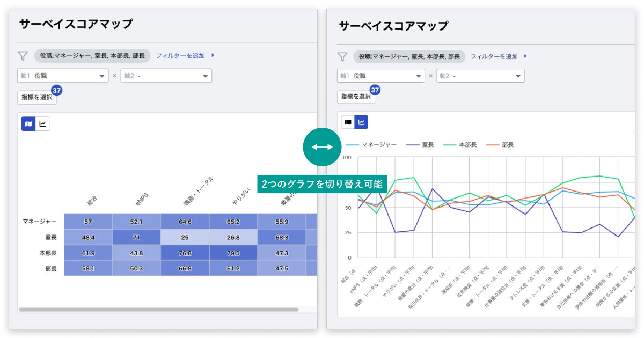644x338 pixels.
Task: Click funnel filter icon in heatmap panel
Action: click(x=23, y=55)
